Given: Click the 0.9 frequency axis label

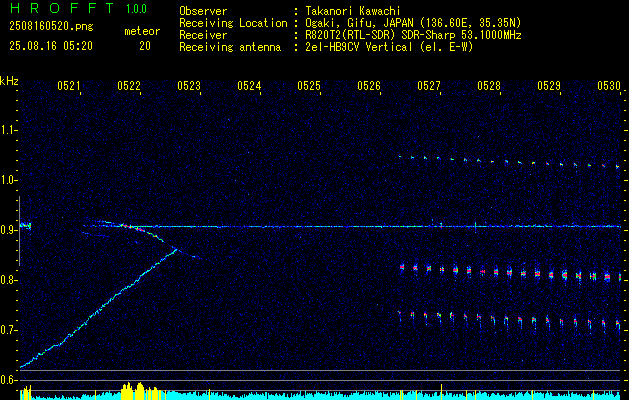Looking at the screenshot, I should coord(8,230).
